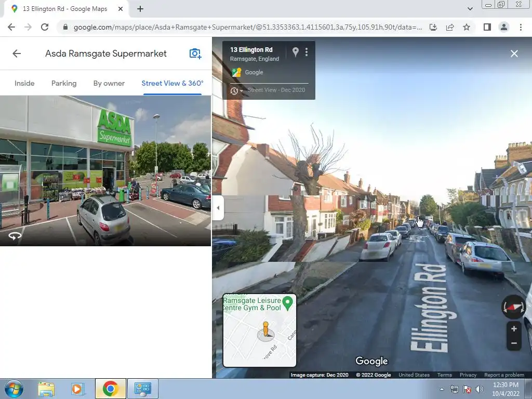Screen dimensions: 532x399
Task: Click the add a photo camera icon
Action: [x=195, y=54]
